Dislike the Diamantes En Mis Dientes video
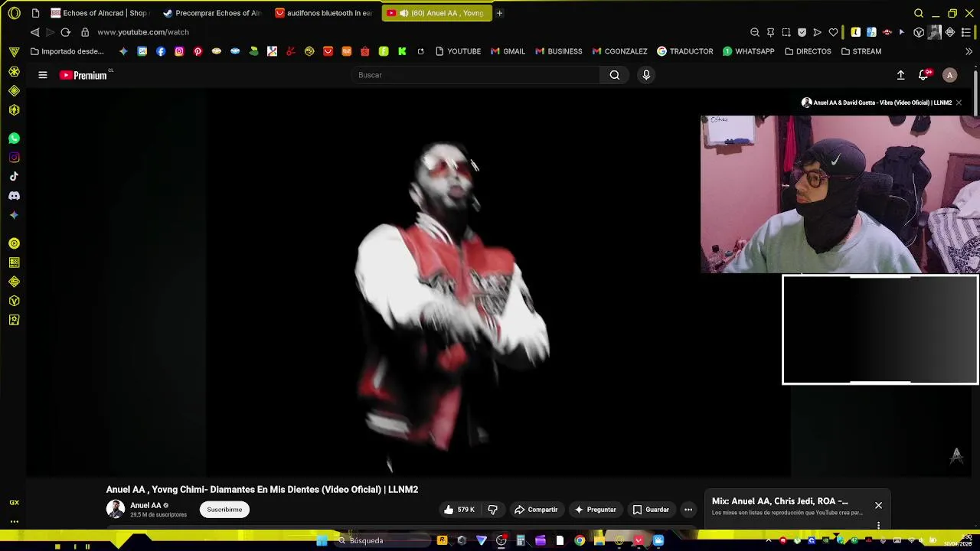This screenshot has height=551, width=980. tap(493, 510)
